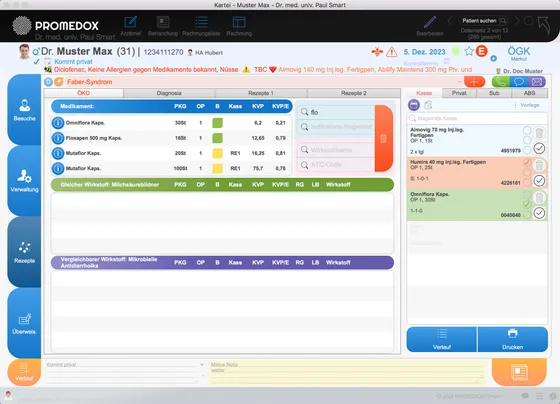This screenshot has width=560, height=404.
Task: Delete the Aimovig 70 mg prescription entry
Action: [x=539, y=133]
